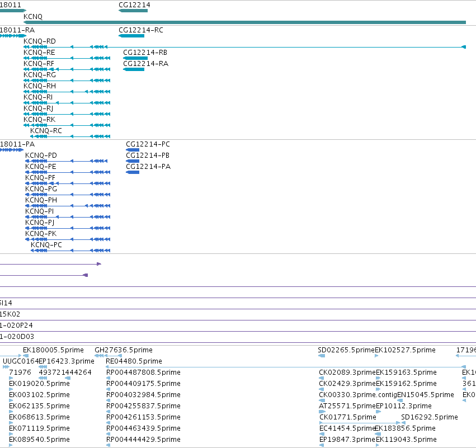Select the KCNQ-RI transcript label
The height and width of the screenshot is (448, 476).
(38, 97)
